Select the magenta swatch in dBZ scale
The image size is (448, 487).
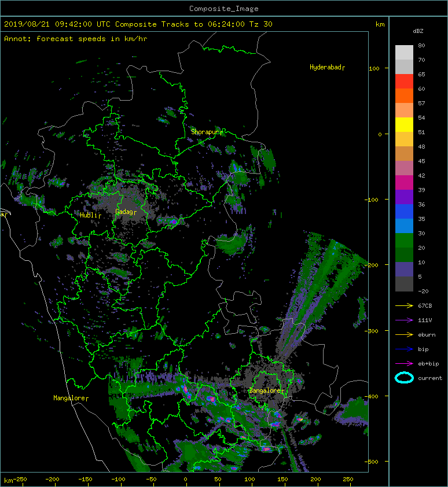click(404, 183)
